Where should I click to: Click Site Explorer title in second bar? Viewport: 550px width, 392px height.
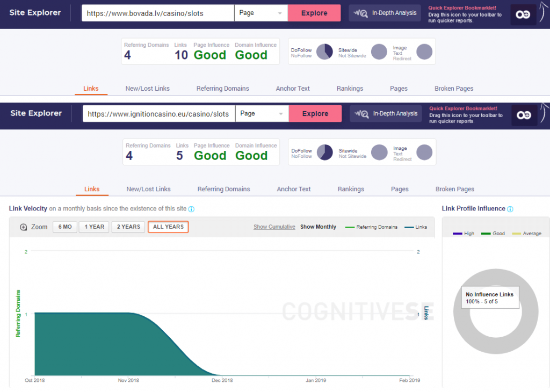[x=36, y=113]
